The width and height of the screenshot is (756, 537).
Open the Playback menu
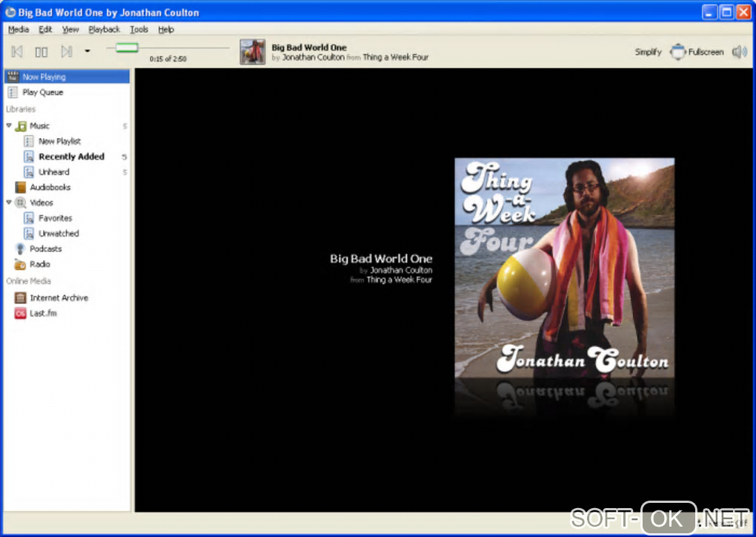coord(105,30)
